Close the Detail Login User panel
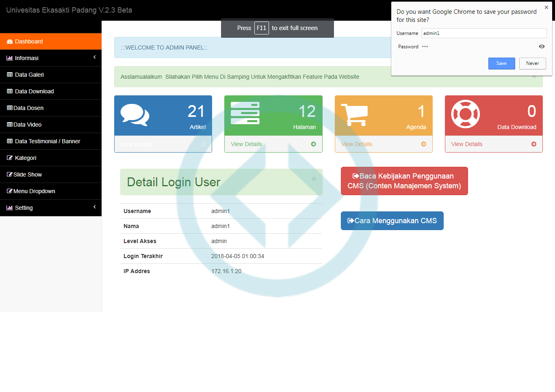Viewport: 555px width, 392px height. 313,179
